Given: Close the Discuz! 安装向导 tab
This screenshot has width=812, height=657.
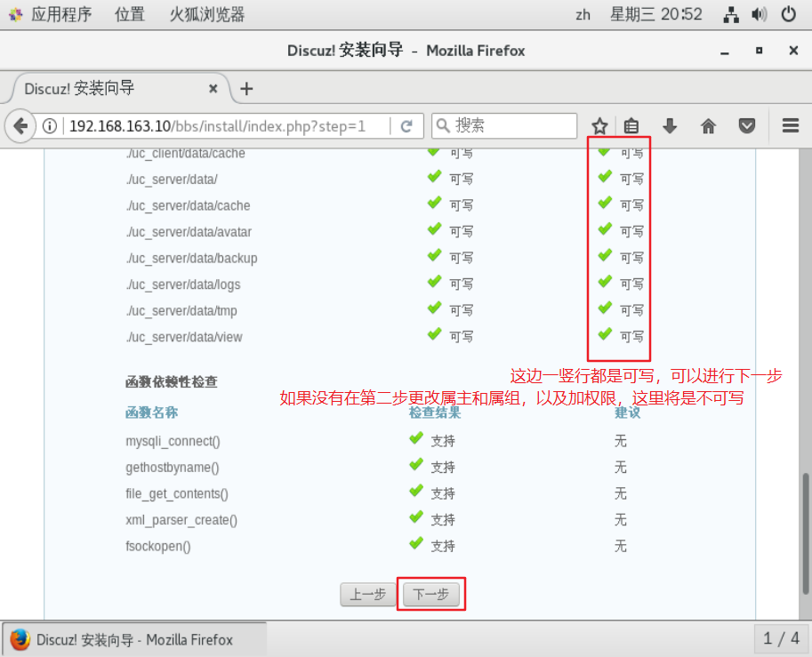Looking at the screenshot, I should pos(213,89).
